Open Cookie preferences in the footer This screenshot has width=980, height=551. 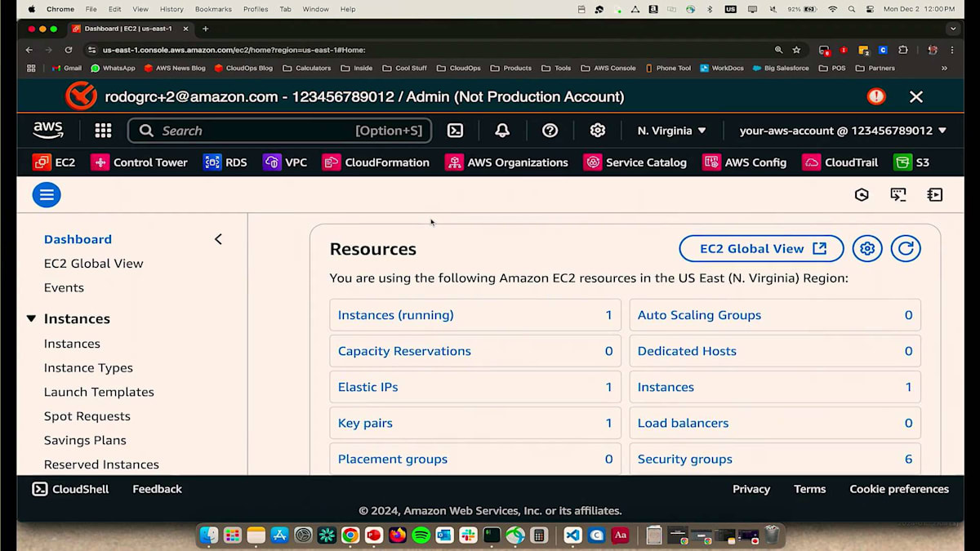[x=899, y=489]
